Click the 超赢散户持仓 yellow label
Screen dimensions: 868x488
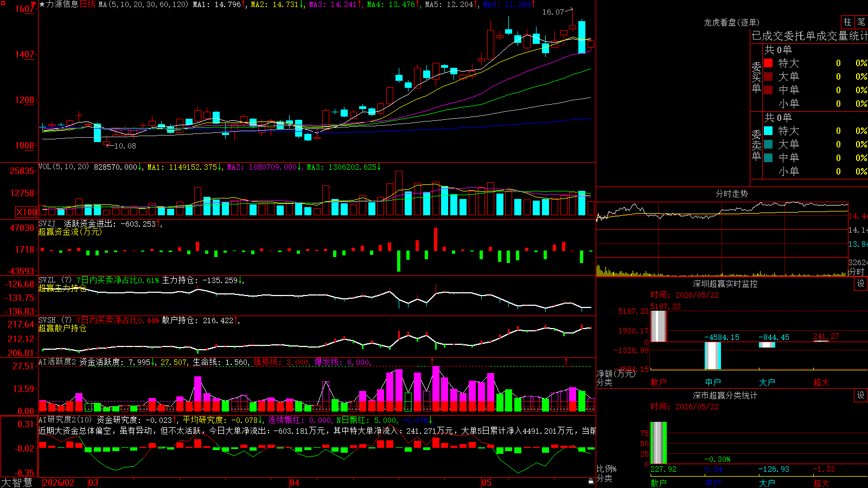tap(62, 328)
